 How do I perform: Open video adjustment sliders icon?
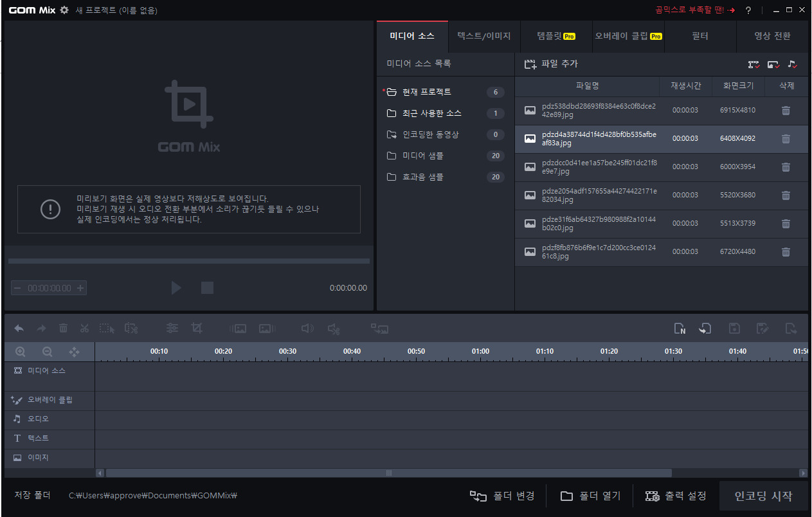point(172,329)
